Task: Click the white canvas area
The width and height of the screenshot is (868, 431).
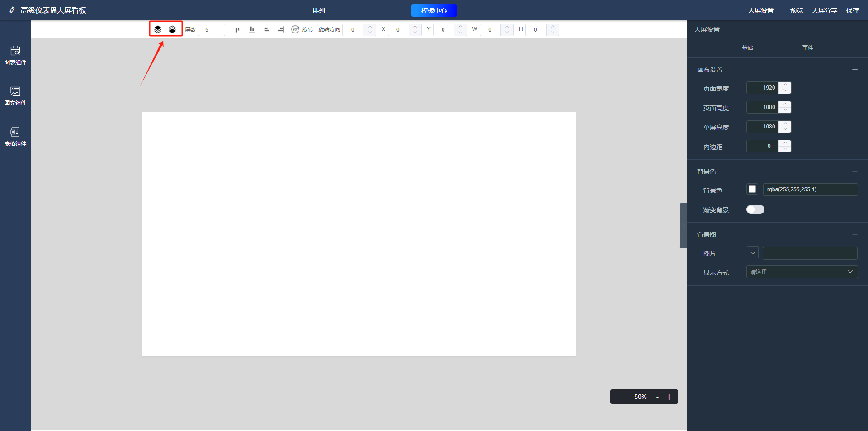Action: pyautogui.click(x=359, y=234)
